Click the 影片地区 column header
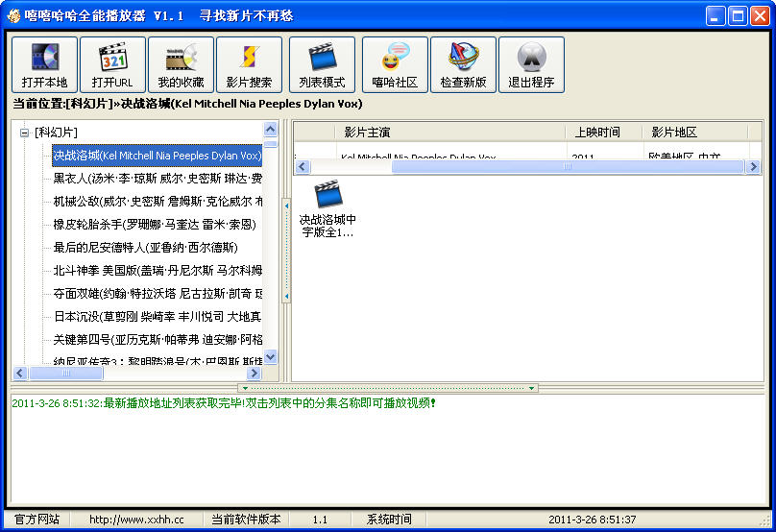Image resolution: width=776 pixels, height=532 pixels. pyautogui.click(x=674, y=133)
